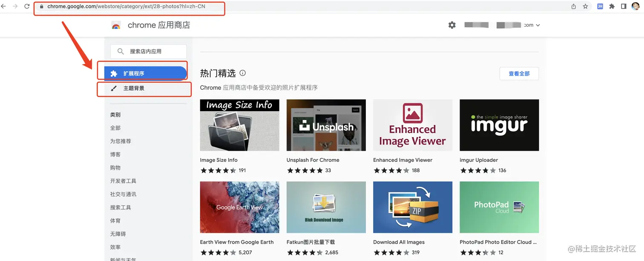This screenshot has width=644, height=261.
Task: Click the info icon beside 热门精选
Action: (243, 73)
